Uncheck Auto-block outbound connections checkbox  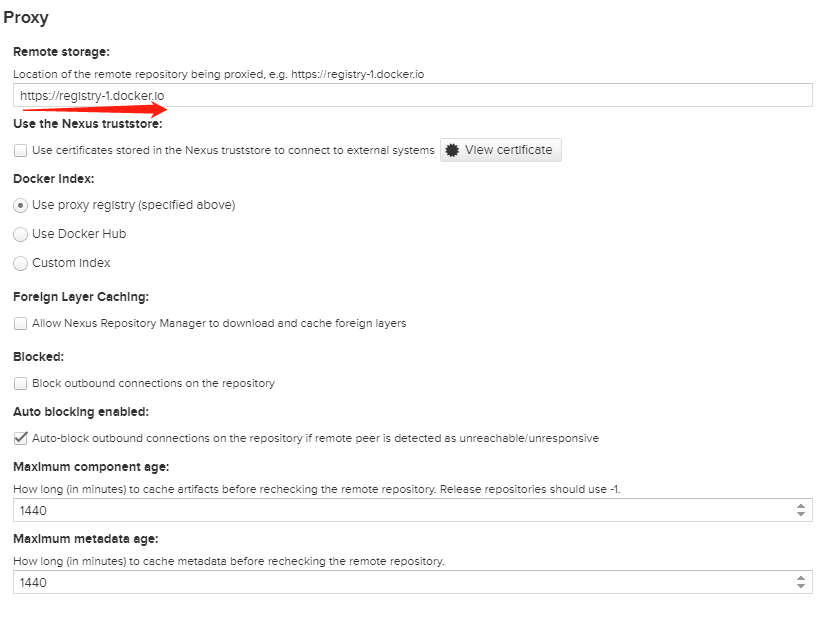pyautogui.click(x=21, y=438)
